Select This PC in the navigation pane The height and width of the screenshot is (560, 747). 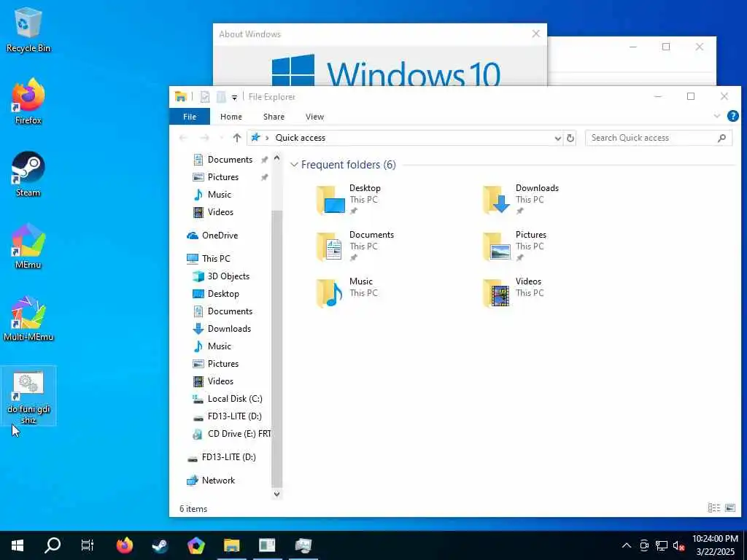click(216, 259)
